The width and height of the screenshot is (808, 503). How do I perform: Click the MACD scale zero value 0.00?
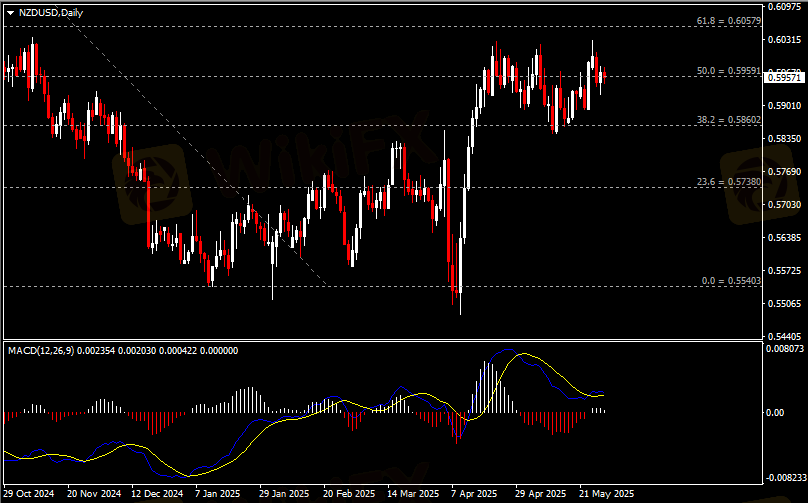(776, 413)
